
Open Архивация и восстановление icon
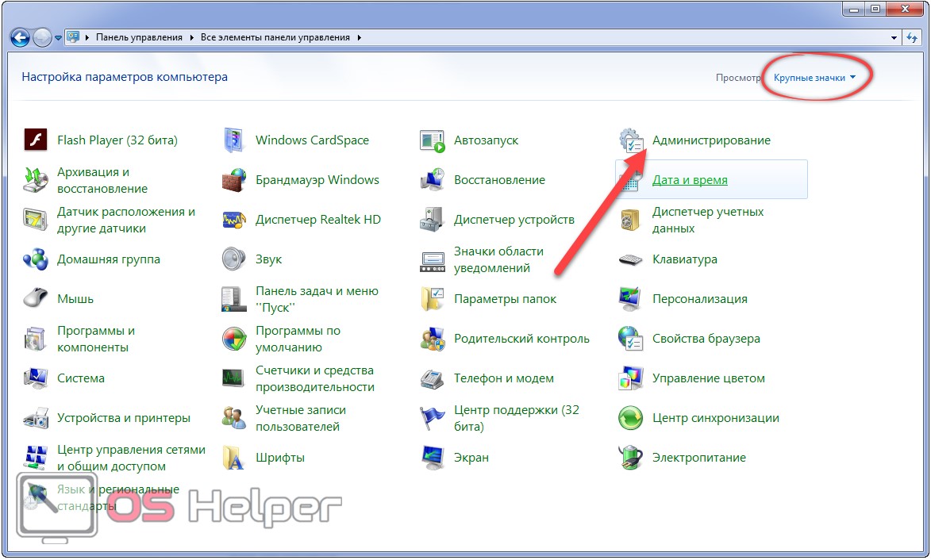pos(36,180)
